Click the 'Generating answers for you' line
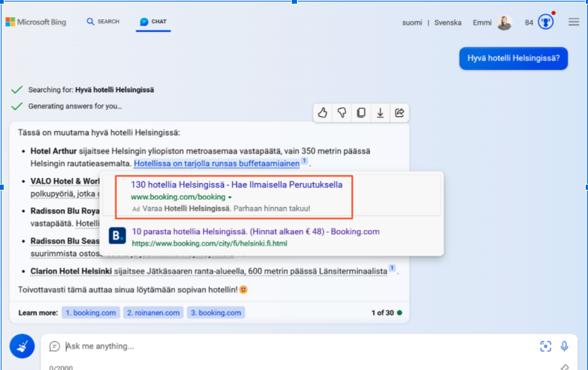The image size is (588, 370). (75, 106)
